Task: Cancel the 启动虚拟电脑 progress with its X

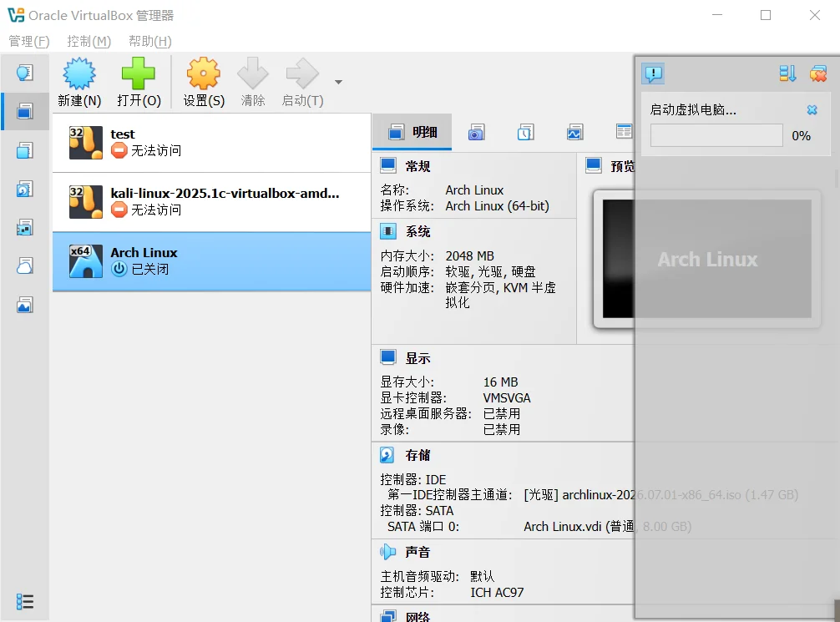Action: [812, 110]
